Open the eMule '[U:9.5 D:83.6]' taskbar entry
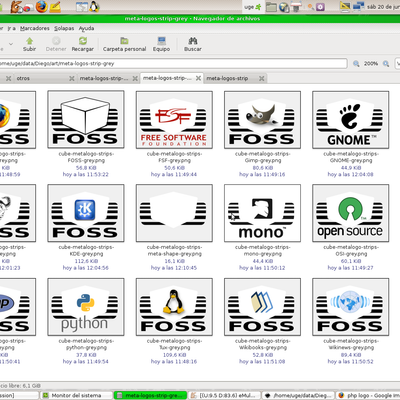Screen dimensions: 400x400 [x=225, y=395]
